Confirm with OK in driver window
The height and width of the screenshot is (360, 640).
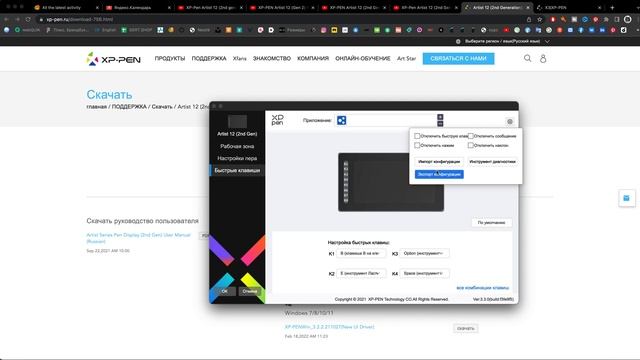[224, 291]
